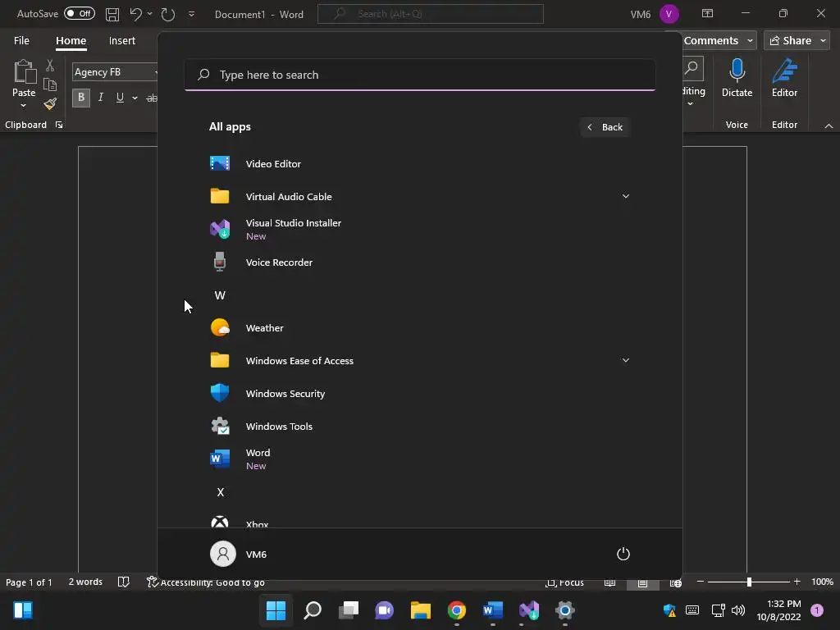The image size is (840, 630).
Task: Toggle Underline formatting in Word
Action: [x=120, y=98]
